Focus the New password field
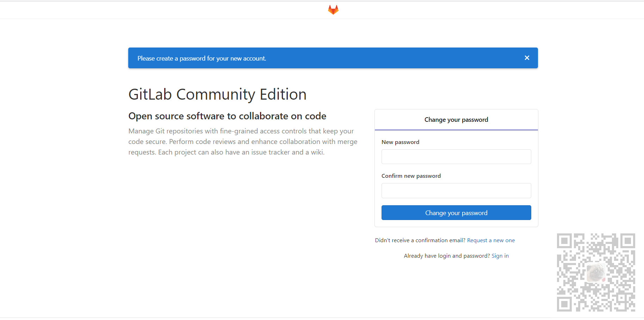The image size is (644, 320). point(456,157)
